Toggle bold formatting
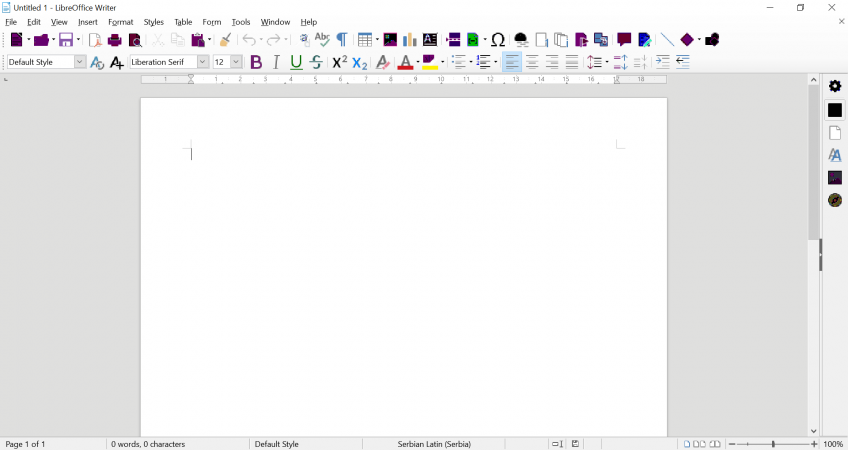This screenshot has width=848, height=450. 256,62
